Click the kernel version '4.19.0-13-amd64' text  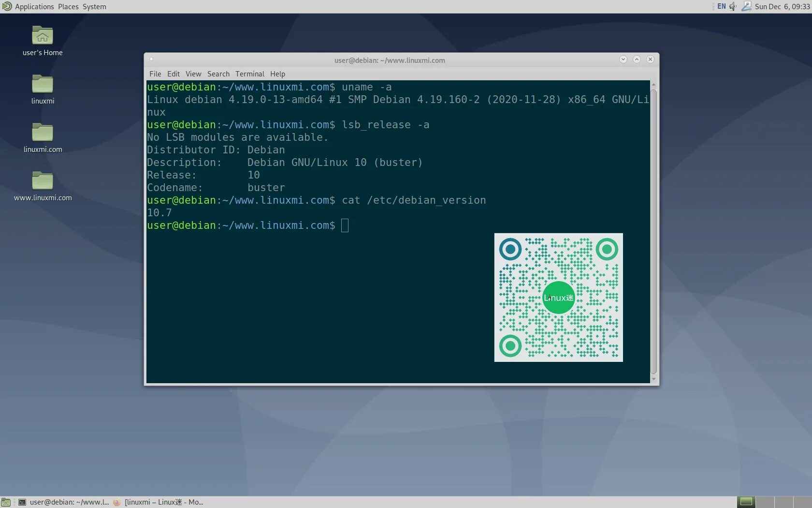(x=275, y=100)
